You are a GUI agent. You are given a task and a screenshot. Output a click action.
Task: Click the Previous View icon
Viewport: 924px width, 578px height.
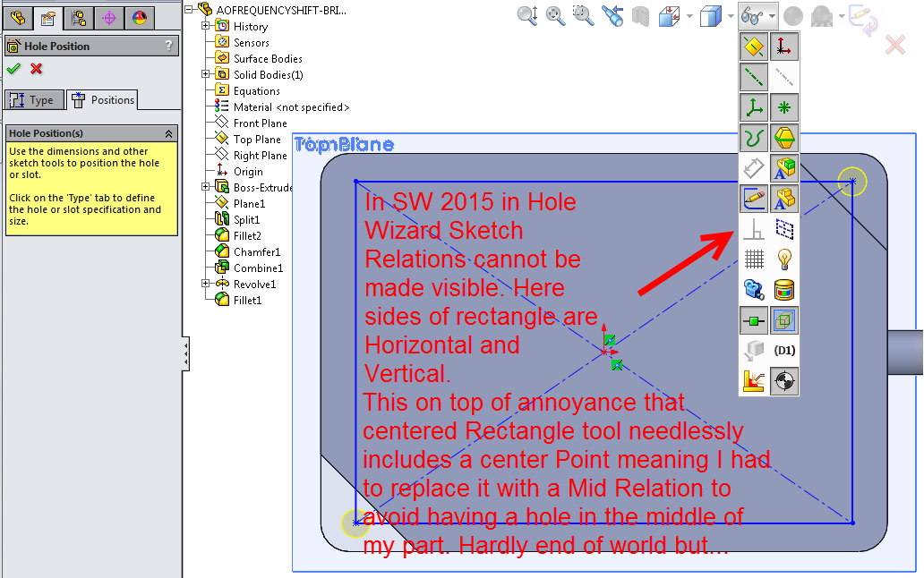click(x=612, y=15)
